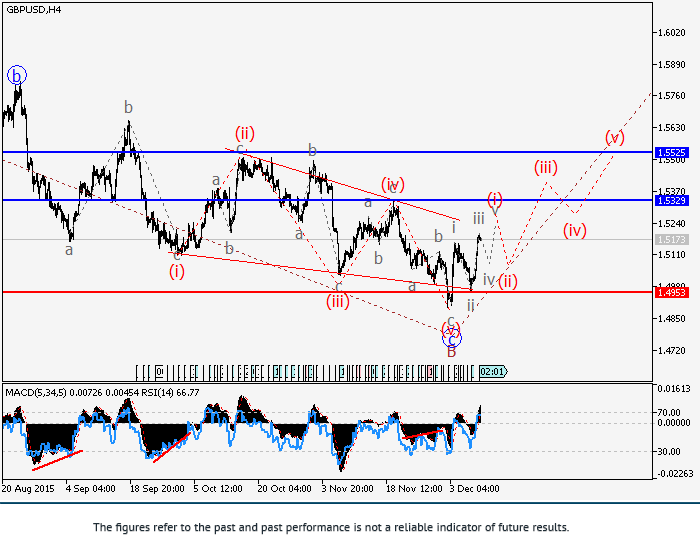Click the 3 Nov 20:00 date label
This screenshot has height=552, width=700.
[347, 489]
